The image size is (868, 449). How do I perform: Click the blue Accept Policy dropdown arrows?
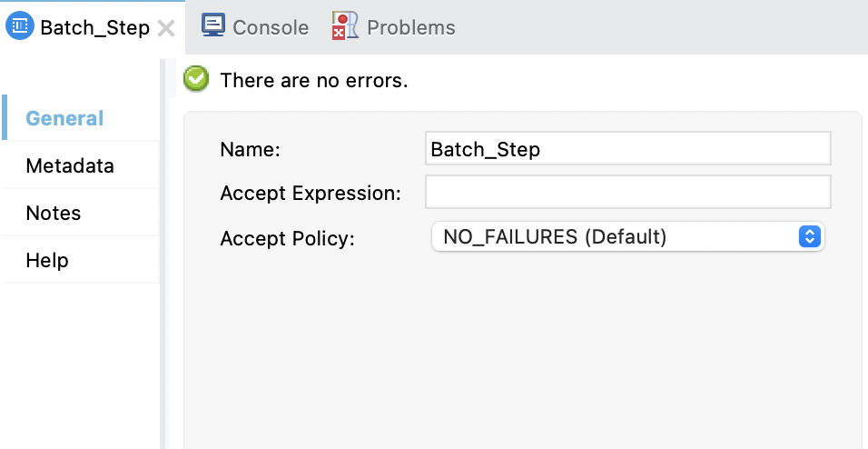coord(809,237)
